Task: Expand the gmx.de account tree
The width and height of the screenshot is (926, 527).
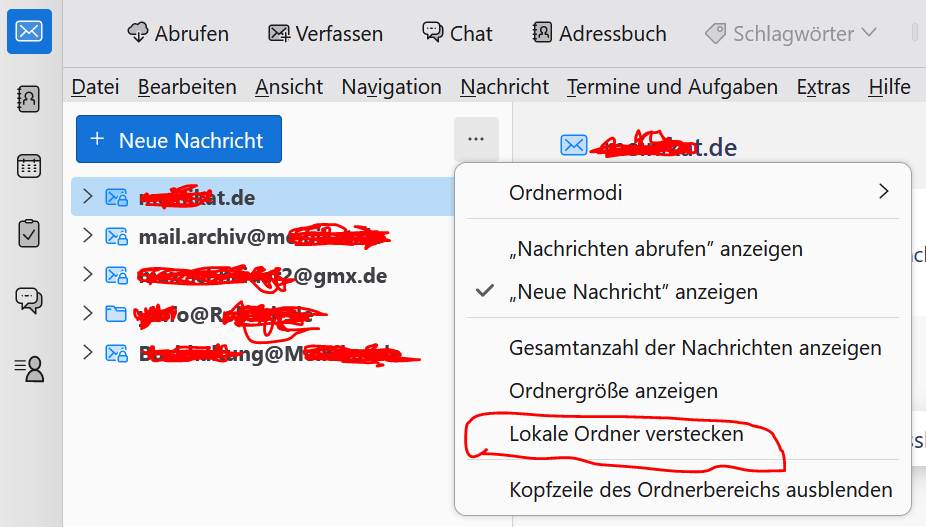Action: coord(87,274)
